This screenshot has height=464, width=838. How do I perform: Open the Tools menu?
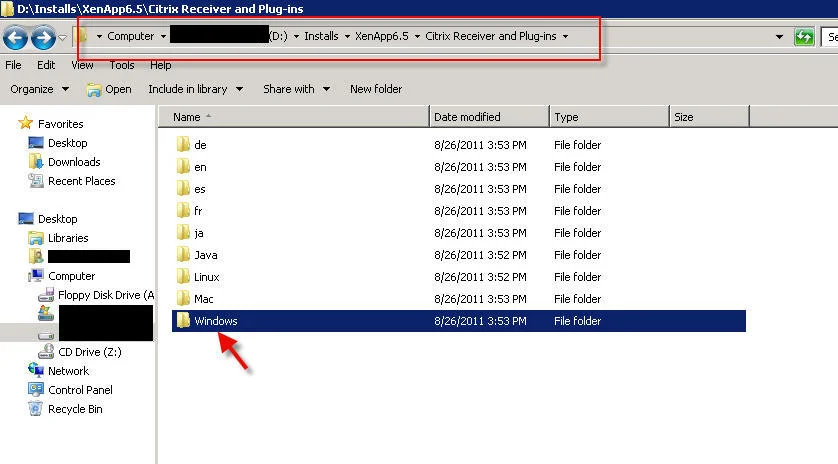point(122,65)
